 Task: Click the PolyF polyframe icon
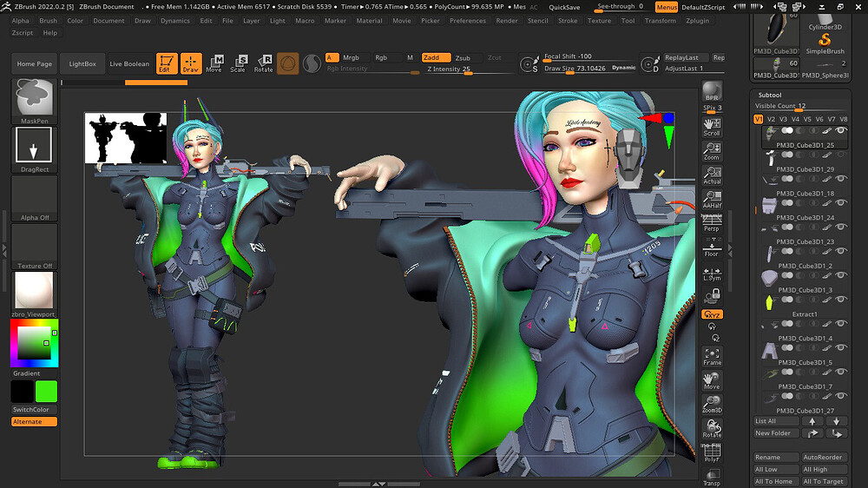tap(712, 453)
